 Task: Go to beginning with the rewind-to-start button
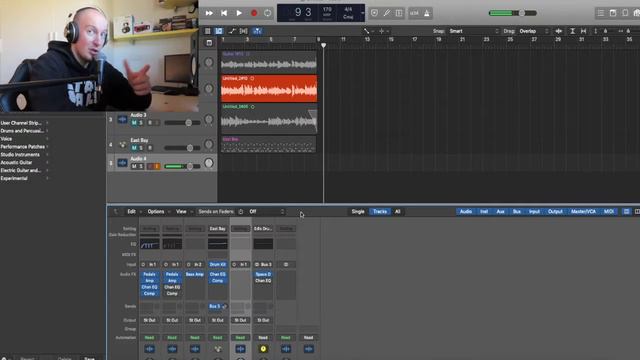pyautogui.click(x=224, y=13)
